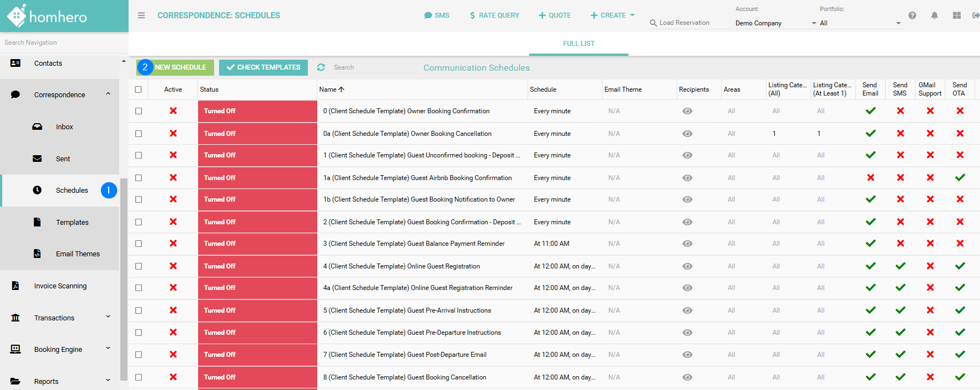This screenshot has width=980, height=390.
Task: Refresh the communication schedules list
Action: pos(321,67)
